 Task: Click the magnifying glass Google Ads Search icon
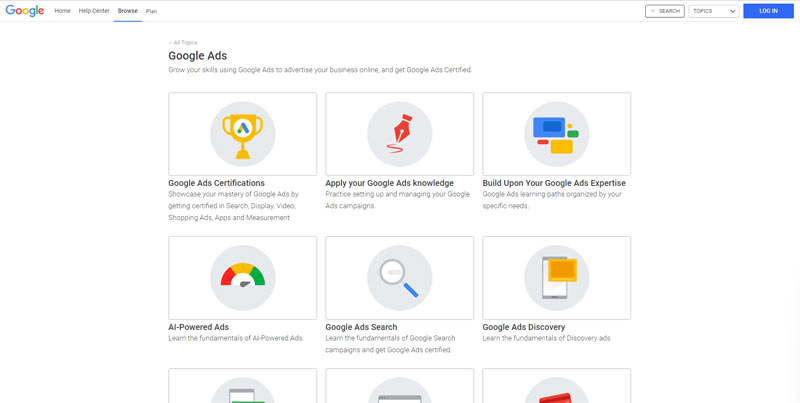[399, 277]
